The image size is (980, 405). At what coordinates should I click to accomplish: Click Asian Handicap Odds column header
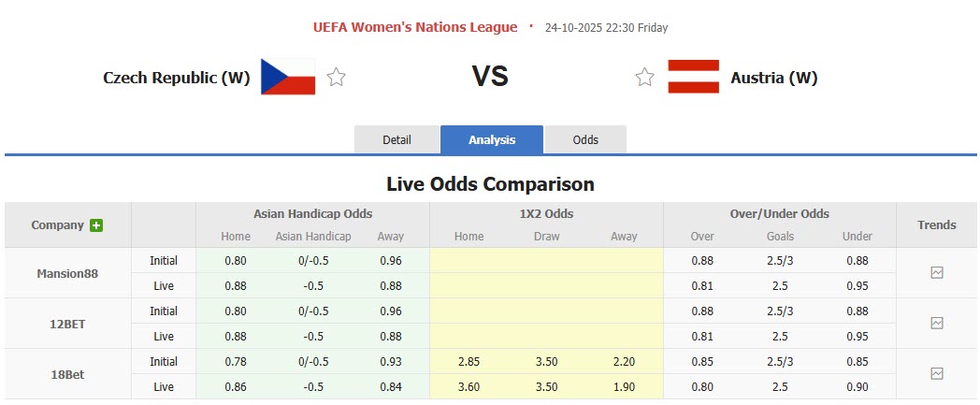pyautogui.click(x=312, y=214)
